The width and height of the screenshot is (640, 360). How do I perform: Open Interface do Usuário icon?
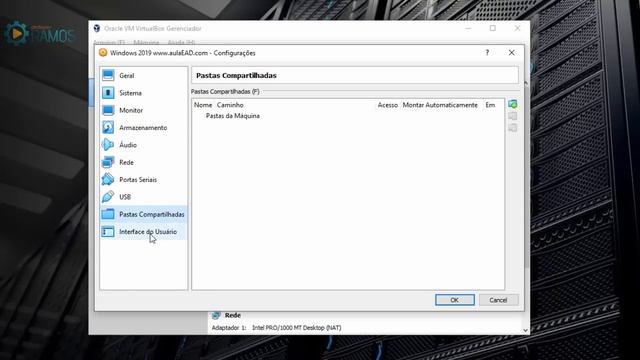[108, 231]
